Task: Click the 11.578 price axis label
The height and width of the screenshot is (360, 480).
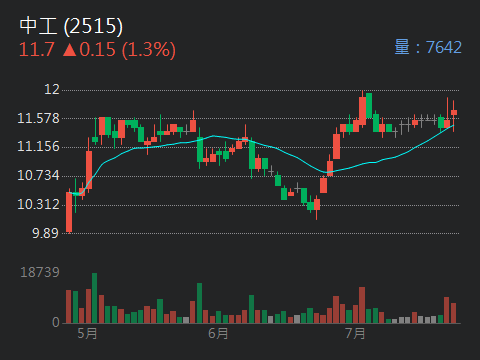Action: click(38, 118)
